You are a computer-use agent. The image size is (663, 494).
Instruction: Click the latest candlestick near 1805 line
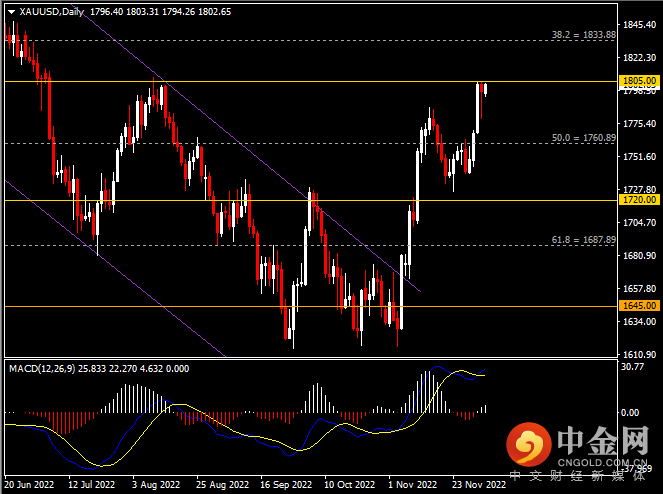click(x=485, y=89)
